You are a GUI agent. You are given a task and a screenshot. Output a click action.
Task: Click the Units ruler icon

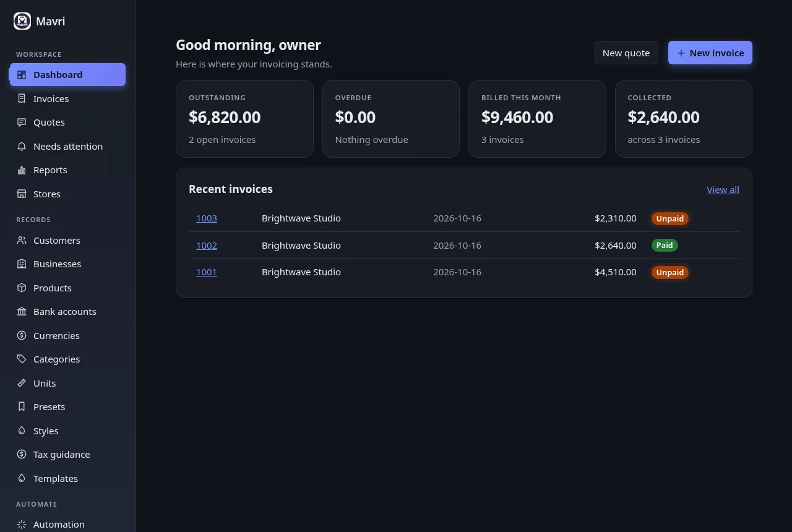[22, 383]
